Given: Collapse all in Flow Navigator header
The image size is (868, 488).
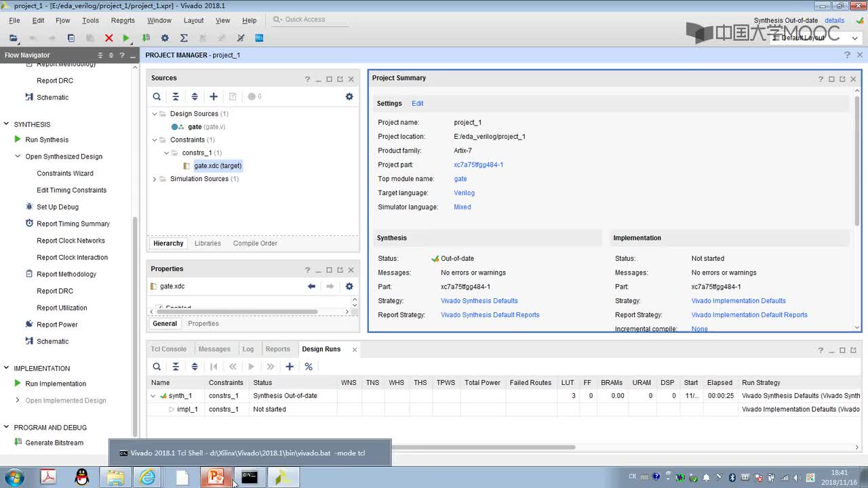Looking at the screenshot, I should point(100,55).
